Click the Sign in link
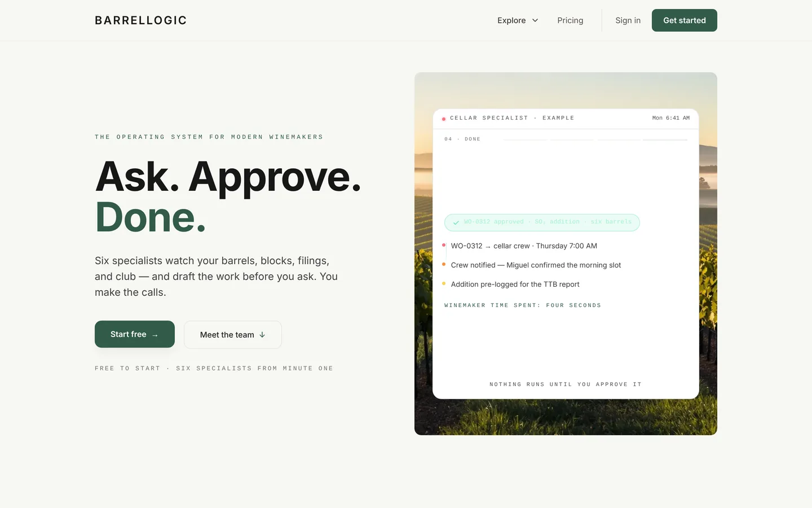Screen dimensions: 812x508 point(628,20)
